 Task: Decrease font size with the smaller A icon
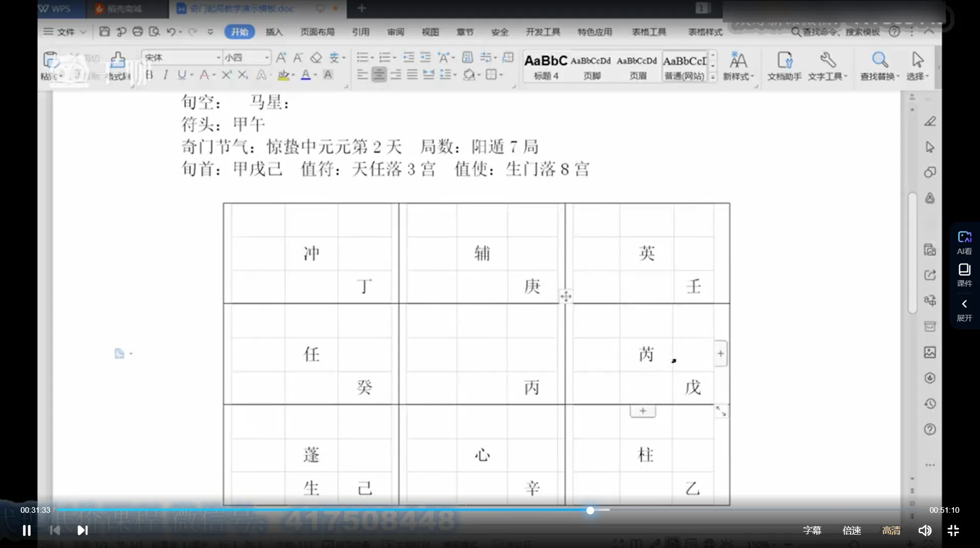click(298, 58)
